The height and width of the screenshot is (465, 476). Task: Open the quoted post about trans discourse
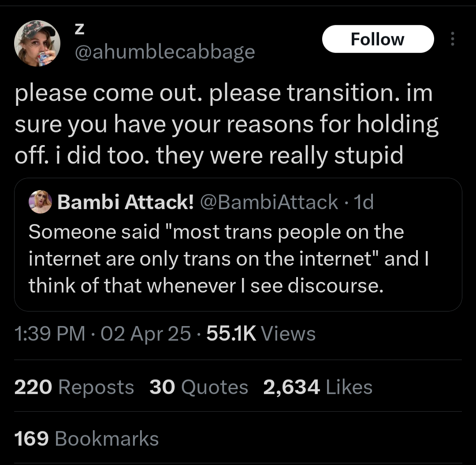(x=238, y=245)
